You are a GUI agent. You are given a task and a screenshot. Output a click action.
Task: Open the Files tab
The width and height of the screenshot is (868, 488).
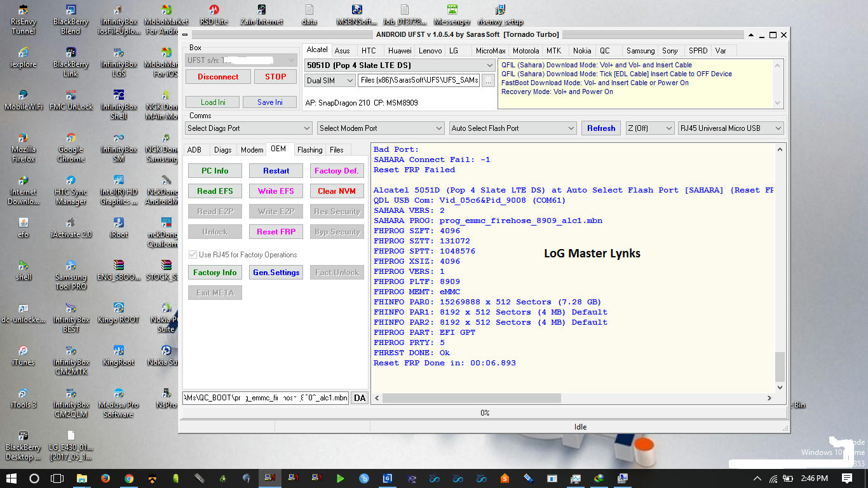[337, 150]
